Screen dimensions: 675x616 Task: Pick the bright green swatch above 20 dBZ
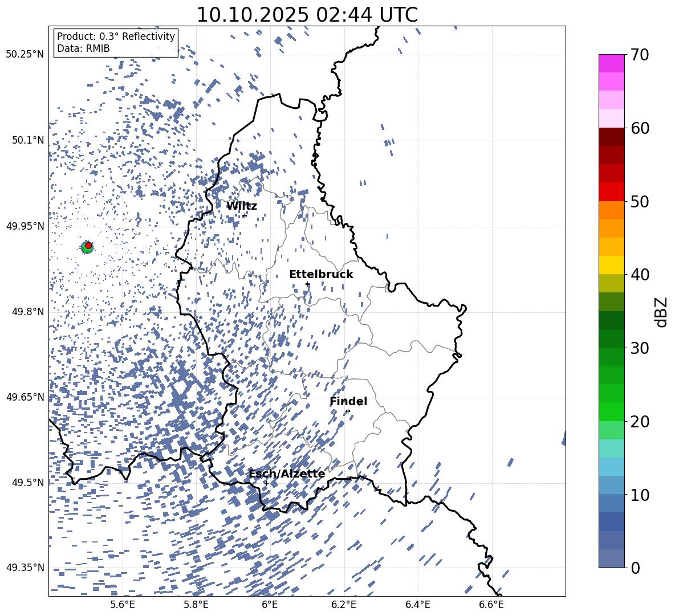[611, 411]
